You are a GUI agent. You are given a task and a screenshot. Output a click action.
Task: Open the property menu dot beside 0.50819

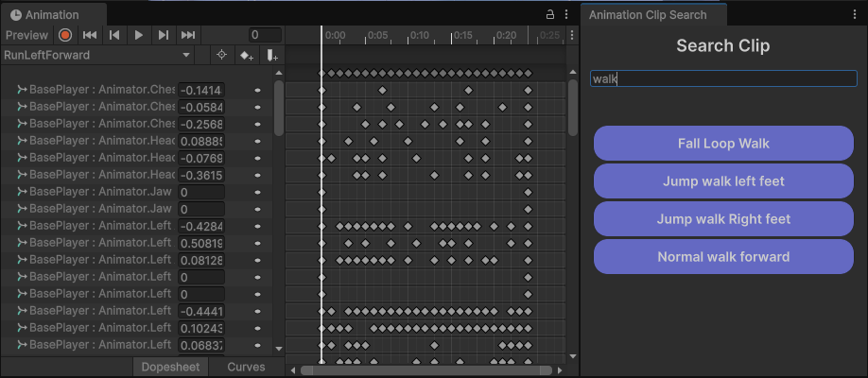[257, 243]
